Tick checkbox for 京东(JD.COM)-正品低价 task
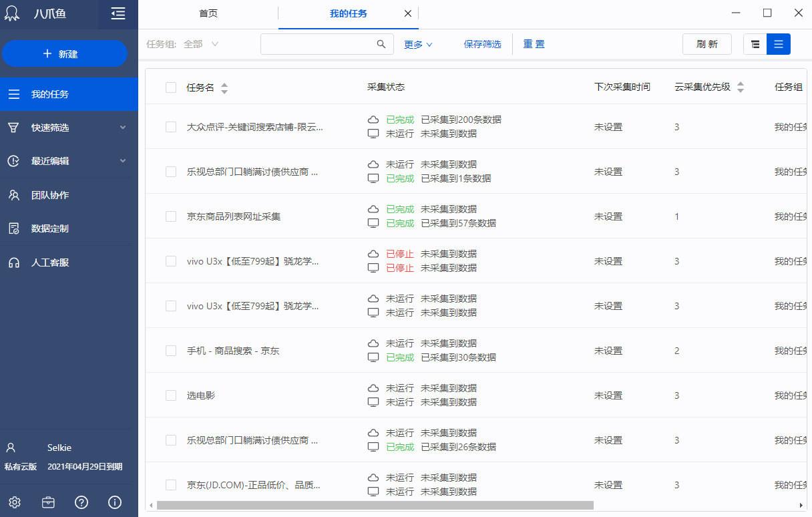 (x=171, y=485)
